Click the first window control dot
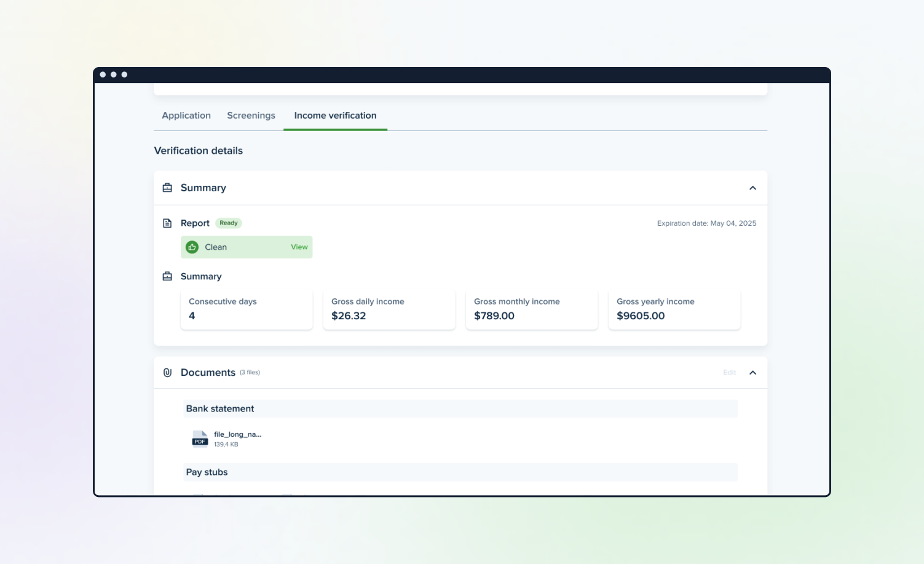The height and width of the screenshot is (564, 924). coord(103,74)
